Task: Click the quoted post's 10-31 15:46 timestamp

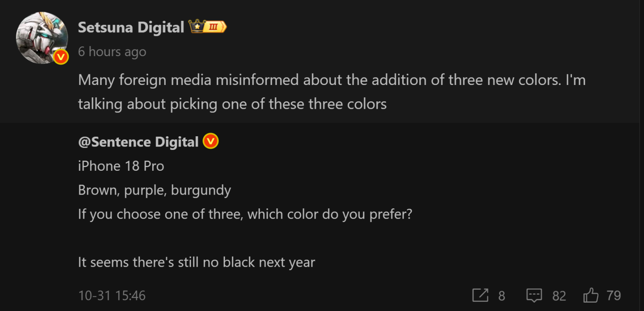Action: 112,296
